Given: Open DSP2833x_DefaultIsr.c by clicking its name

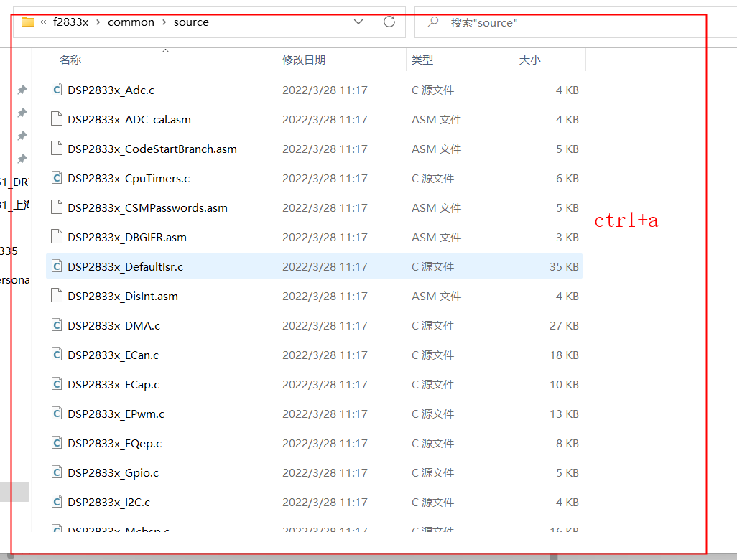Looking at the screenshot, I should pos(127,266).
